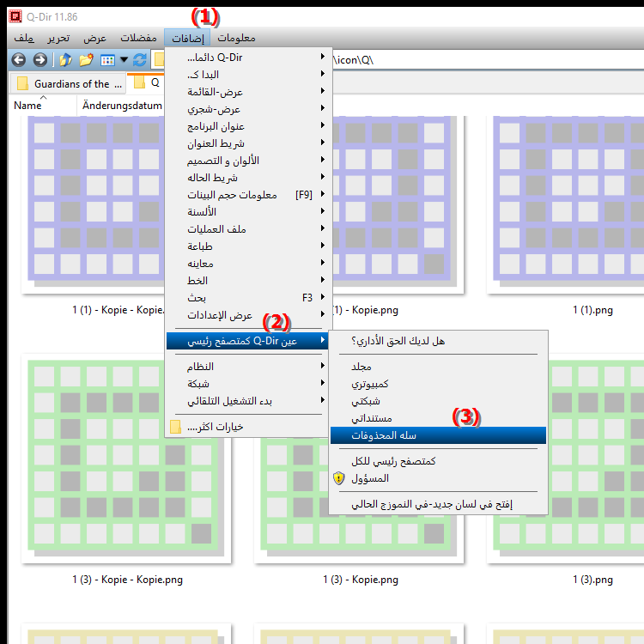Open the تحرير menu
The image size is (644, 644).
58,38
